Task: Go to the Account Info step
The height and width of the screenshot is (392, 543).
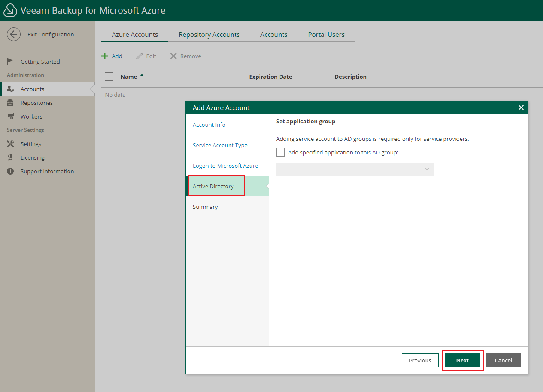Action: click(209, 125)
